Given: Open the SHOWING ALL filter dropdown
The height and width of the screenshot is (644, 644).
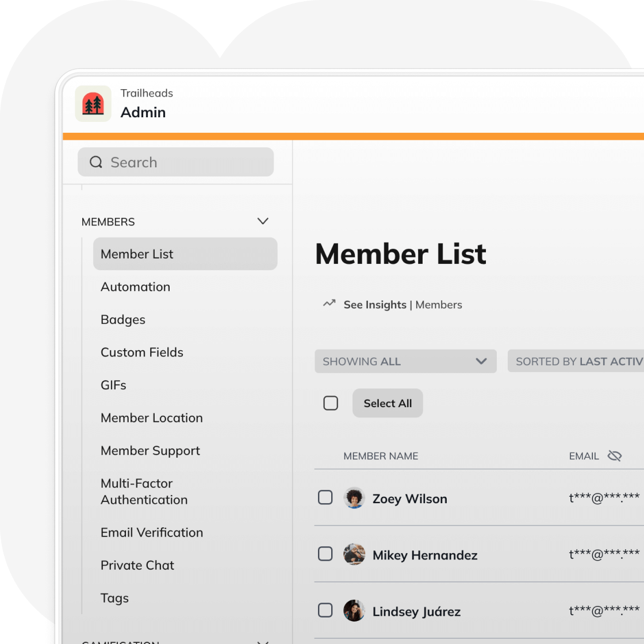Looking at the screenshot, I should pyautogui.click(x=405, y=361).
